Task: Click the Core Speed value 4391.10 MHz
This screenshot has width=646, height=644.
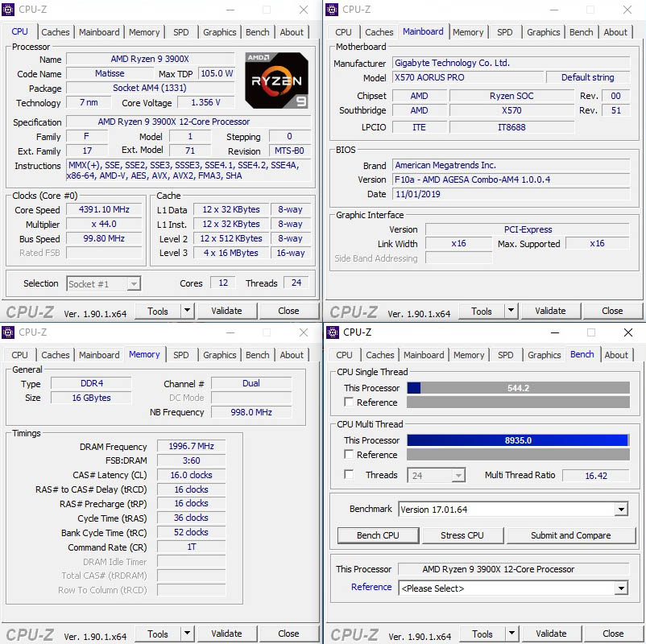Action: (104, 209)
